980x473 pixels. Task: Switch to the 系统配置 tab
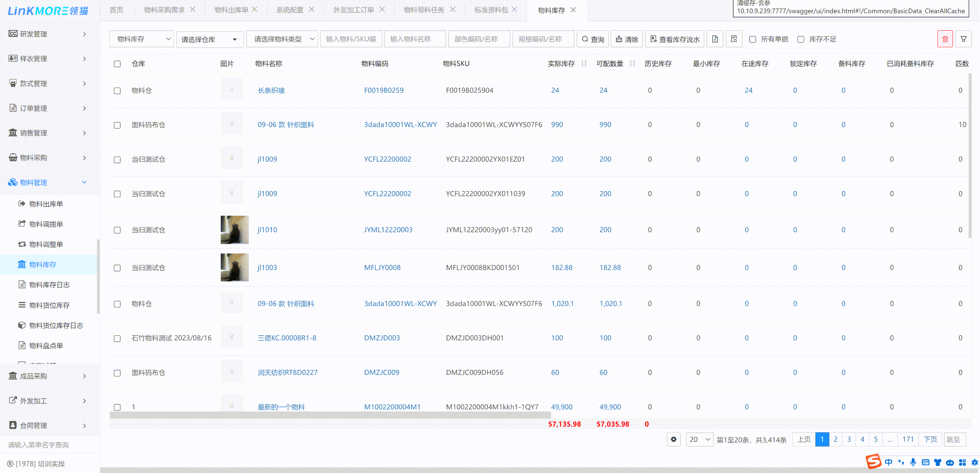click(x=289, y=10)
